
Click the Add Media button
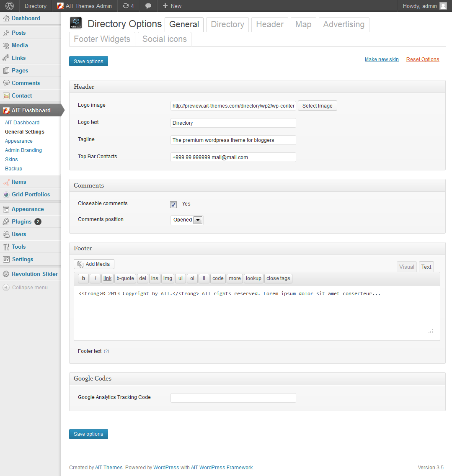94,264
